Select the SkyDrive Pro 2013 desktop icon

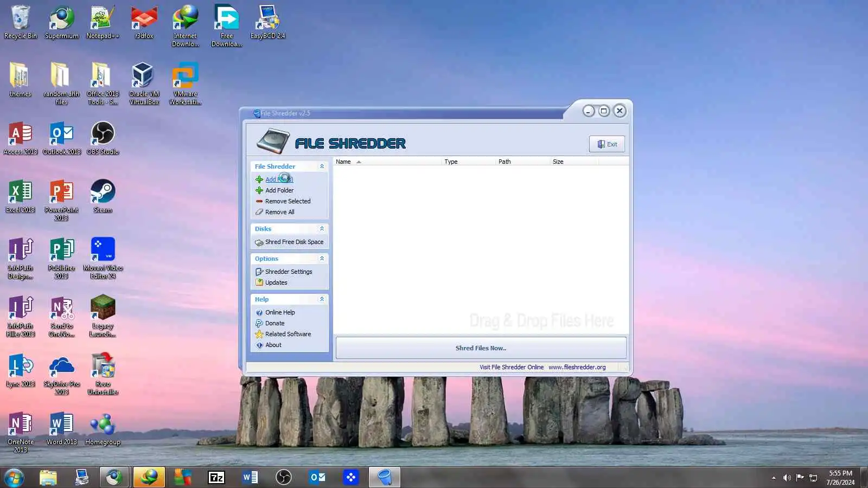click(61, 374)
